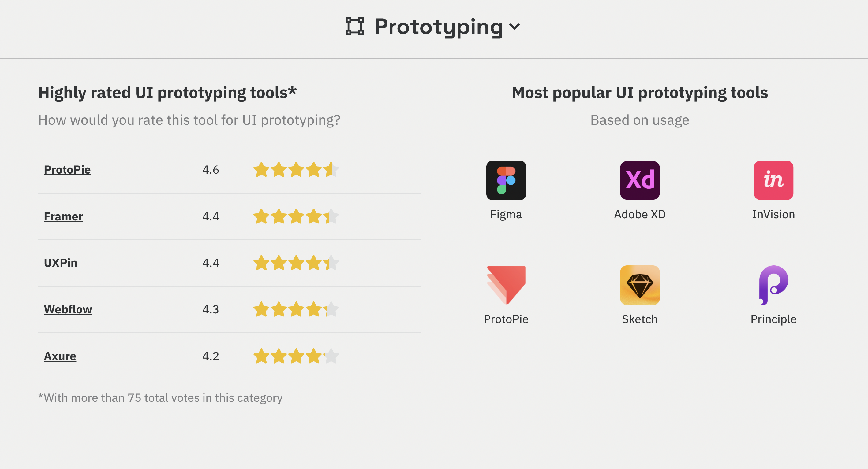This screenshot has height=469, width=868.
Task: Visit the Axure link
Action: click(60, 356)
